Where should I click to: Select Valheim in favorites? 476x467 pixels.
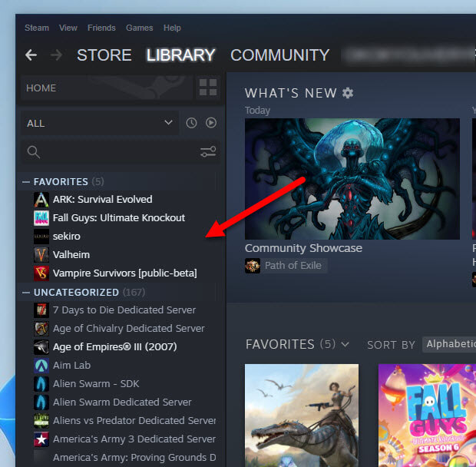(x=71, y=255)
